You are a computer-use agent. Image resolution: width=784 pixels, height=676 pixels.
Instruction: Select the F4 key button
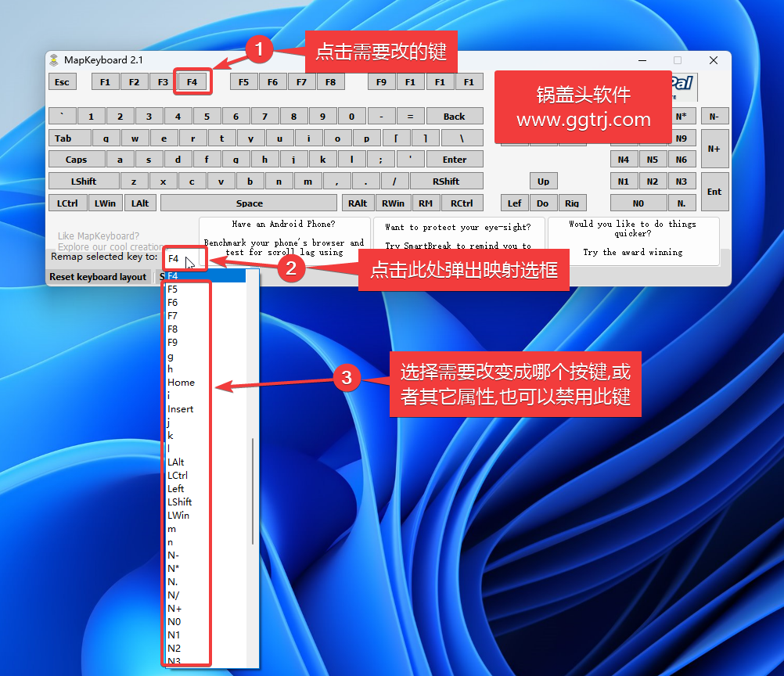coord(192,82)
